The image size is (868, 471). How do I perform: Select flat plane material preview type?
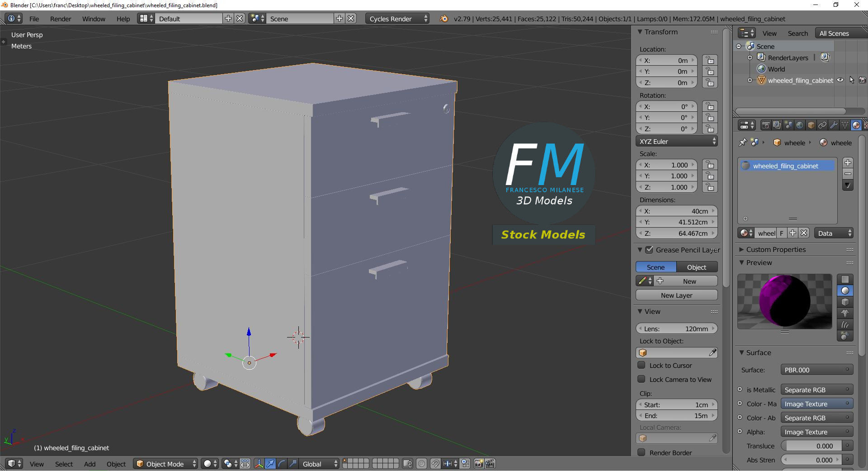845,279
